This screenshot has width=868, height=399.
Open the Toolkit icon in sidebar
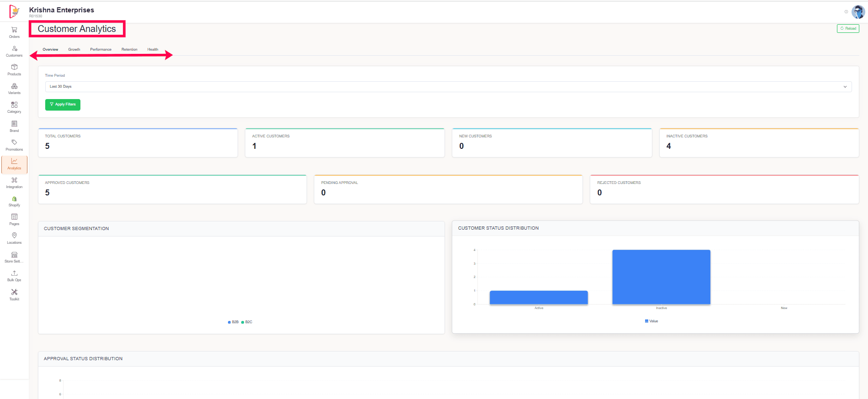(x=14, y=293)
